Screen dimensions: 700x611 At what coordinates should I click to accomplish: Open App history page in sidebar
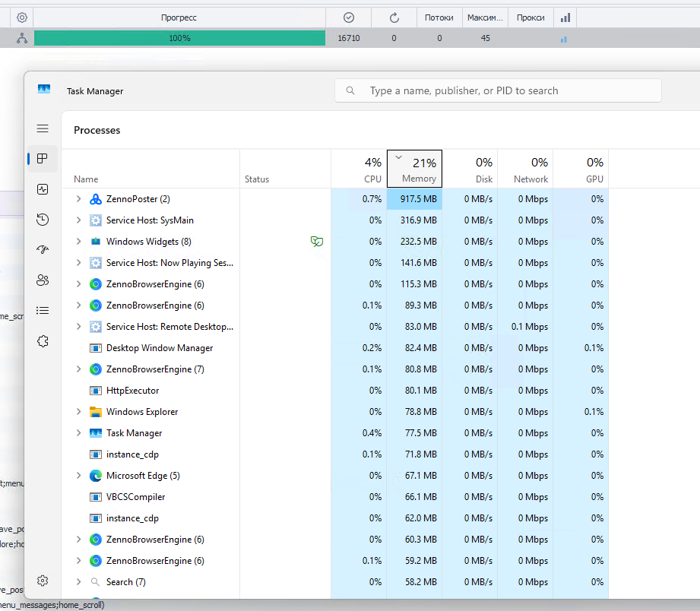tap(43, 220)
